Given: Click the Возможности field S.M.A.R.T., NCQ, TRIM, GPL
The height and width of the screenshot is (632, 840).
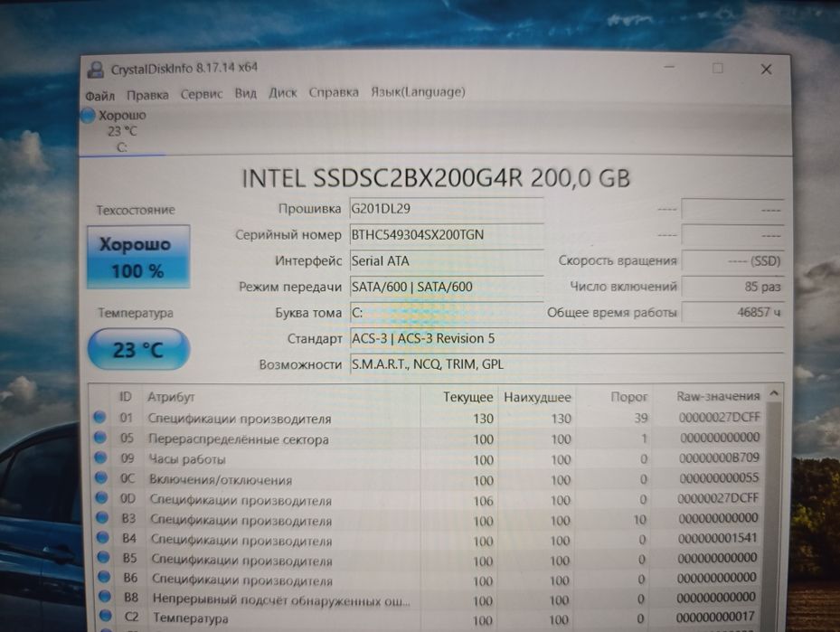Looking at the screenshot, I should pyautogui.click(x=566, y=364).
